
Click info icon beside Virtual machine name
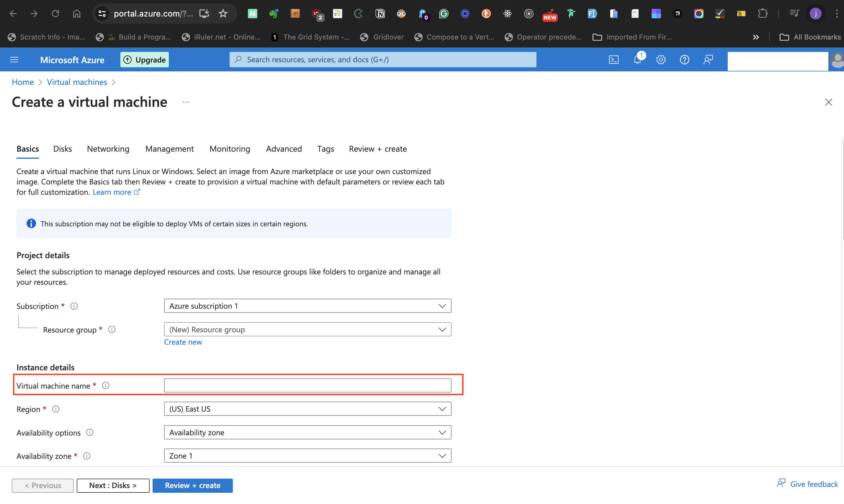click(x=106, y=385)
